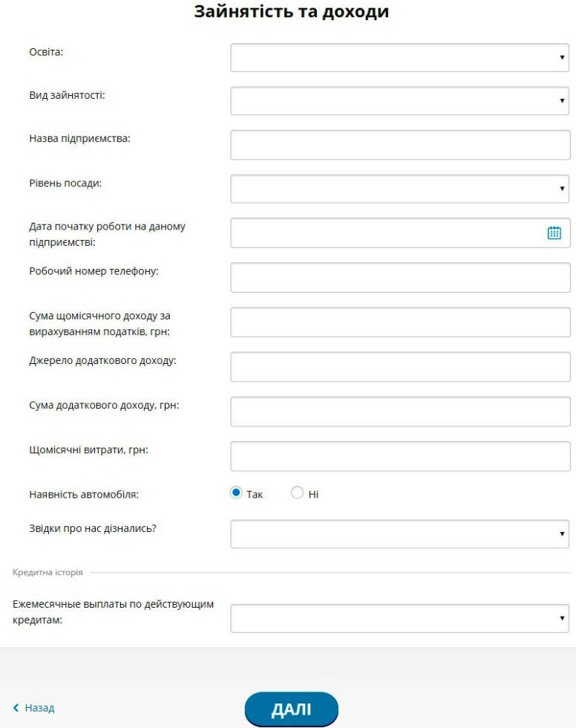The height and width of the screenshot is (728, 576).
Task: Expand the 'Освіта' dropdown
Action: click(399, 57)
